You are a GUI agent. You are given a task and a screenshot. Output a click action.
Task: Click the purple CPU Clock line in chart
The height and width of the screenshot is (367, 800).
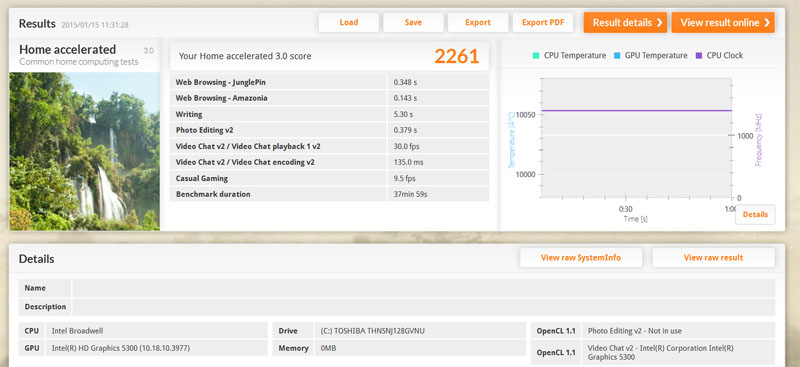636,110
